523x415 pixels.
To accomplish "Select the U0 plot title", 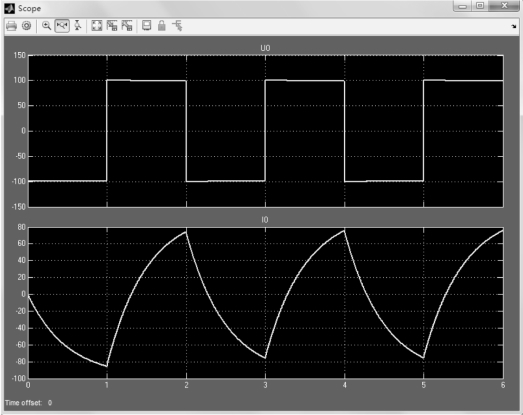I will [x=265, y=48].
